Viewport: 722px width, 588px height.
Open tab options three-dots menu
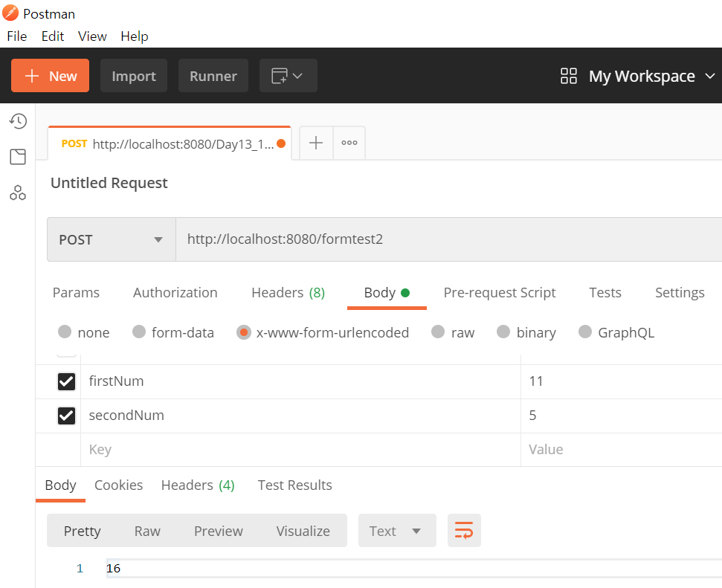(349, 143)
